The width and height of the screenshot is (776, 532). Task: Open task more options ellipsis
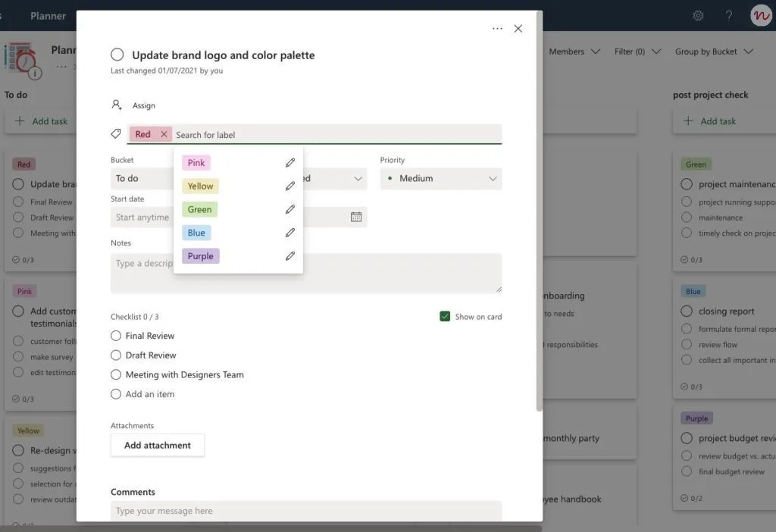pos(497,29)
